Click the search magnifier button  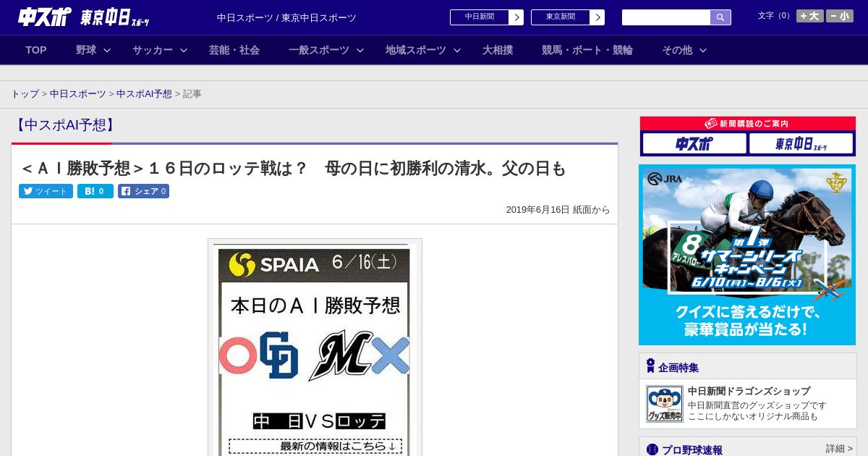click(x=720, y=17)
